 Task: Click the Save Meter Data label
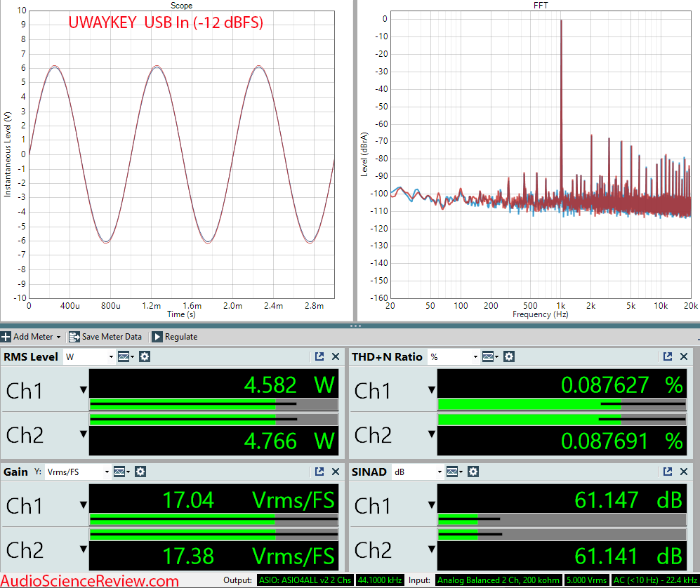click(112, 337)
